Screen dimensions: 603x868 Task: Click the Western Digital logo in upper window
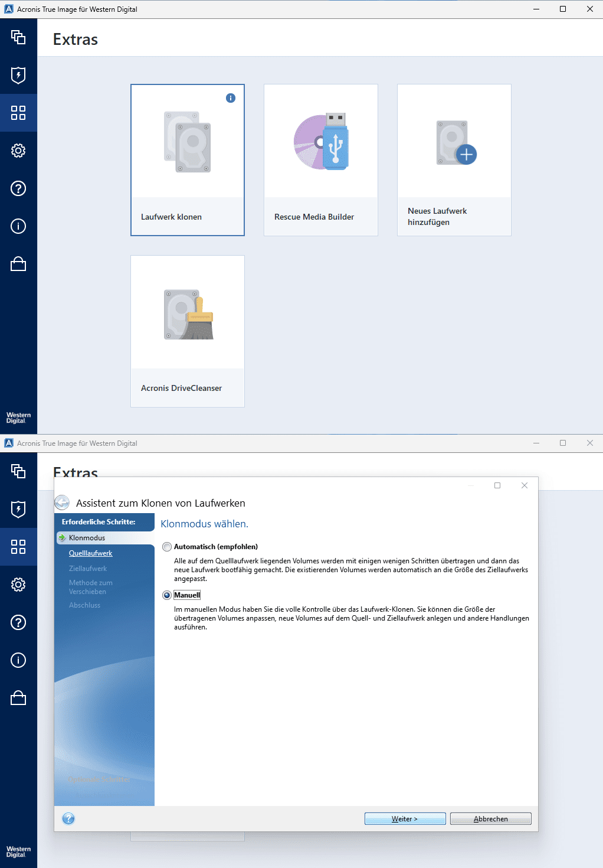[18, 418]
